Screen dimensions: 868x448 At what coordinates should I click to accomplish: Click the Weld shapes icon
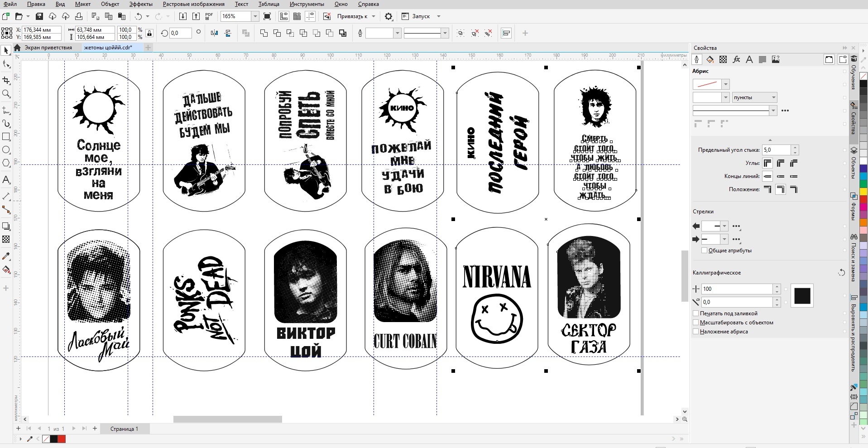point(264,33)
